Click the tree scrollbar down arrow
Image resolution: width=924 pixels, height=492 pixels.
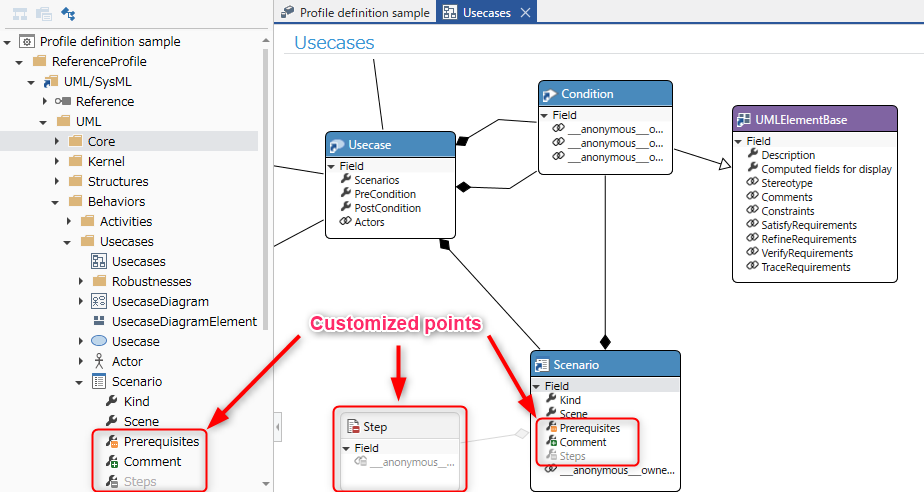(266, 484)
